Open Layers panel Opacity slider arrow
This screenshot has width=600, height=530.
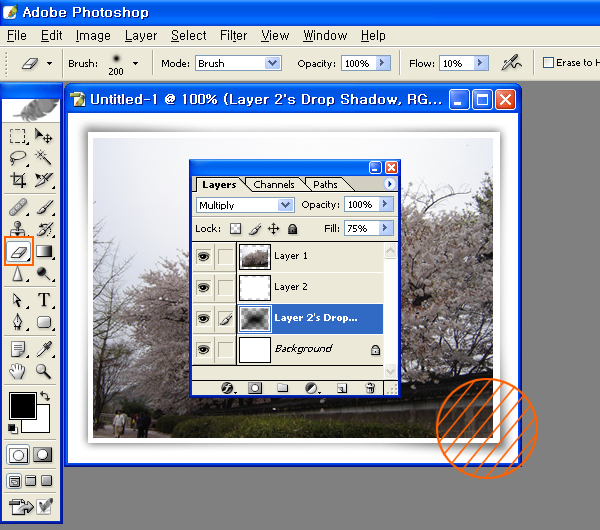tap(386, 204)
